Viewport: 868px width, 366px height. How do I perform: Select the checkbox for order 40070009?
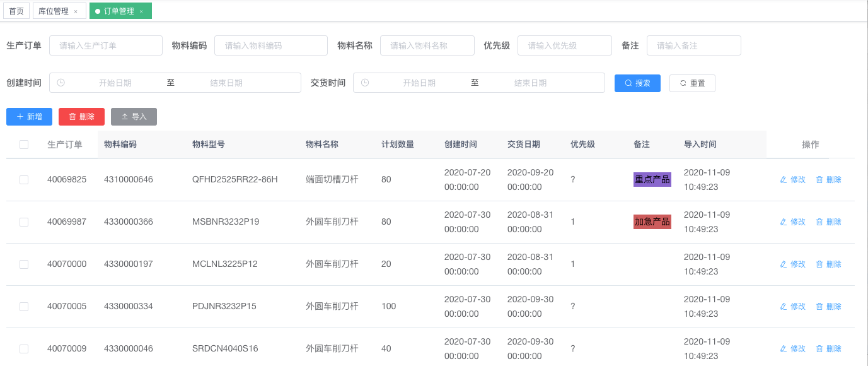(x=24, y=349)
